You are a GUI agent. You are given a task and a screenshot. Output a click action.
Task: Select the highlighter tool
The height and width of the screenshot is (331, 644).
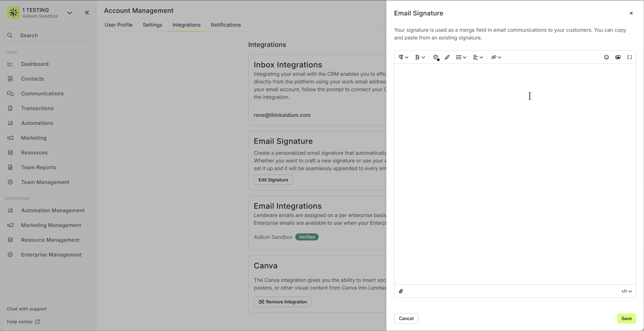coord(447,57)
